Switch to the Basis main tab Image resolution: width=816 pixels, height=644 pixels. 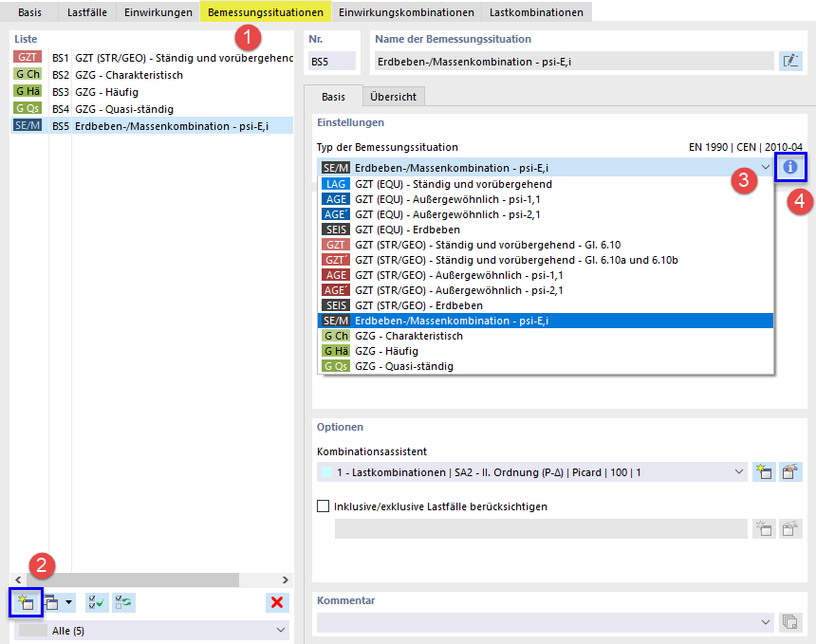tap(29, 12)
